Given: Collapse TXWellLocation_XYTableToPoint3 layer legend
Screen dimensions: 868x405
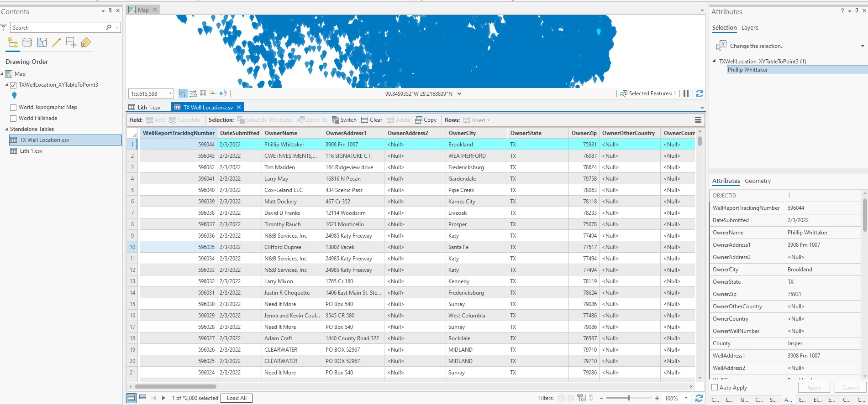Looking at the screenshot, I should pos(6,85).
